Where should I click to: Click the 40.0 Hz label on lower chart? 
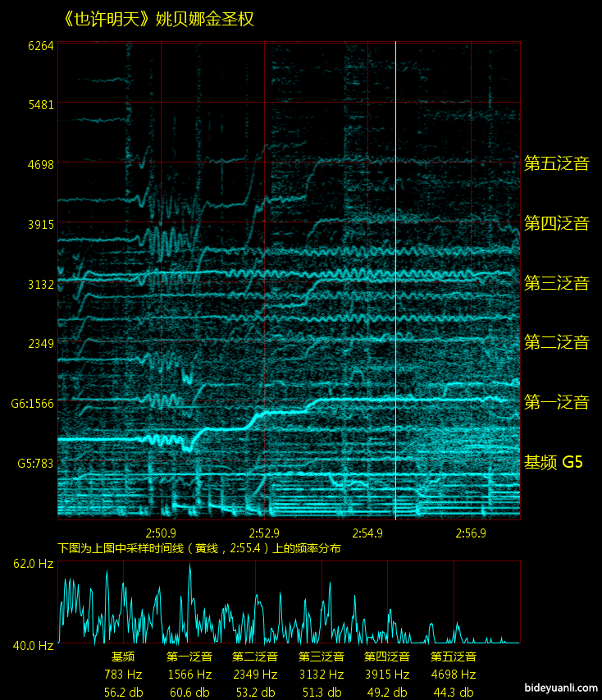[x=33, y=646]
